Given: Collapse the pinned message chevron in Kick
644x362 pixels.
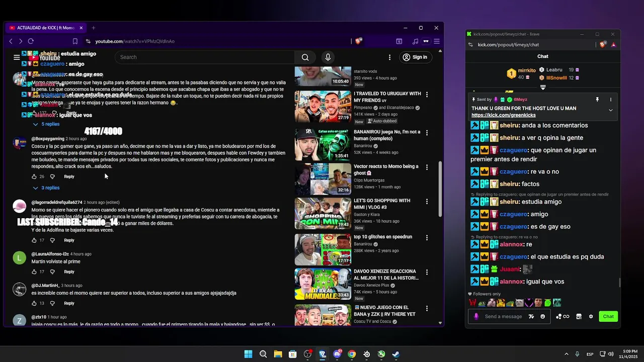Looking at the screenshot, I should (611, 110).
